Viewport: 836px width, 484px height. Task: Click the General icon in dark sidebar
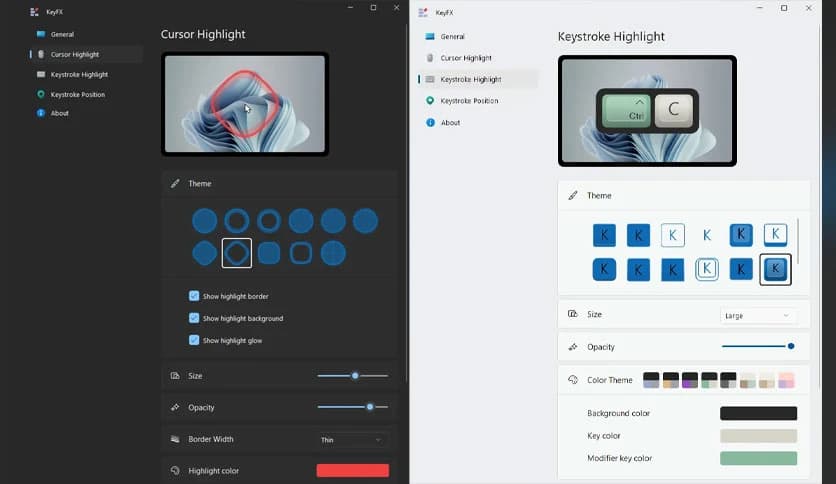click(x=41, y=34)
